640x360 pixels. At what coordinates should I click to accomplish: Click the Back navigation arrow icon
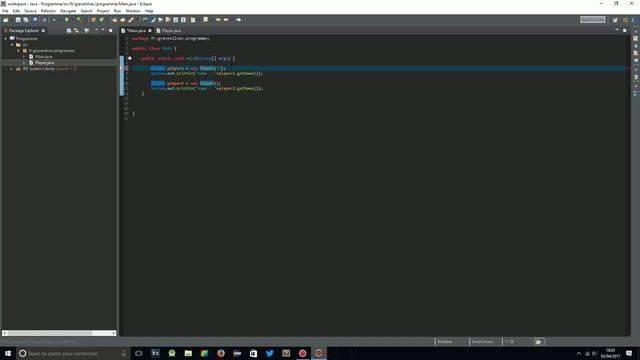coord(226,20)
